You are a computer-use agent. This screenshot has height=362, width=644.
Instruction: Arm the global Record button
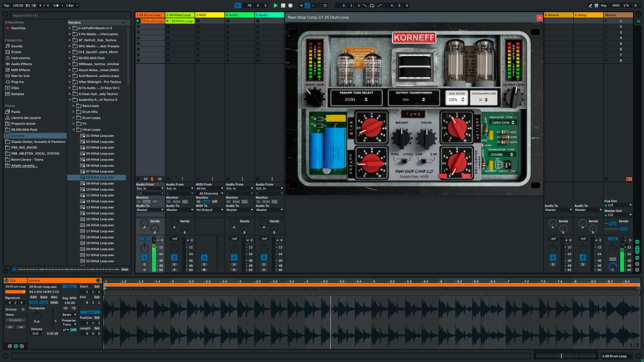(x=291, y=5)
